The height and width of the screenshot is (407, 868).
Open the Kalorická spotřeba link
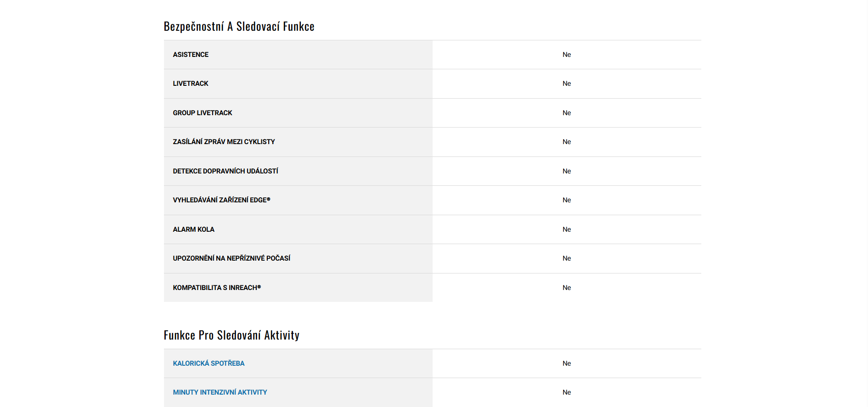coord(209,363)
